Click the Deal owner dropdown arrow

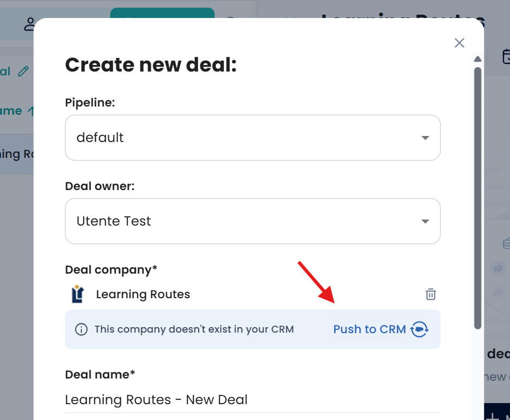tap(425, 221)
